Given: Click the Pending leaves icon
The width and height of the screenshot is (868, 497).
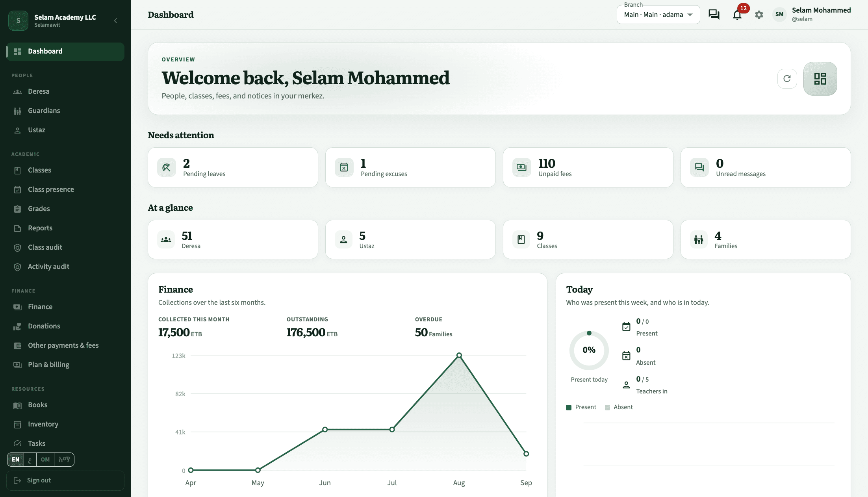Looking at the screenshot, I should click(166, 167).
